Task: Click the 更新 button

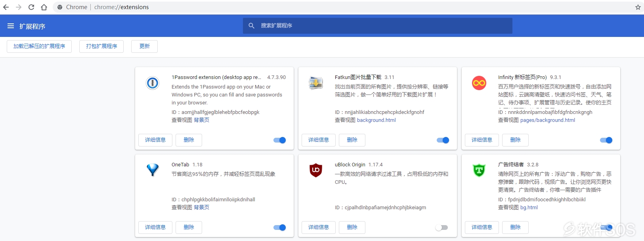Action: click(145, 46)
